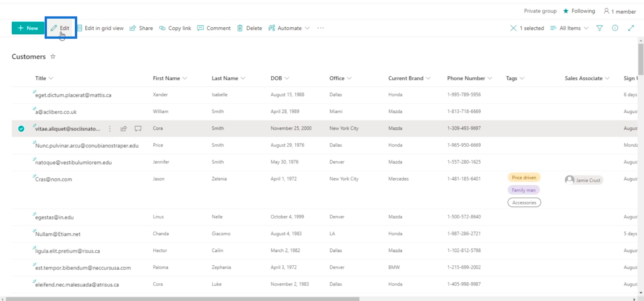Click comment icon on the vitae.aliquet row
This screenshot has height=301, width=644.
[138, 129]
